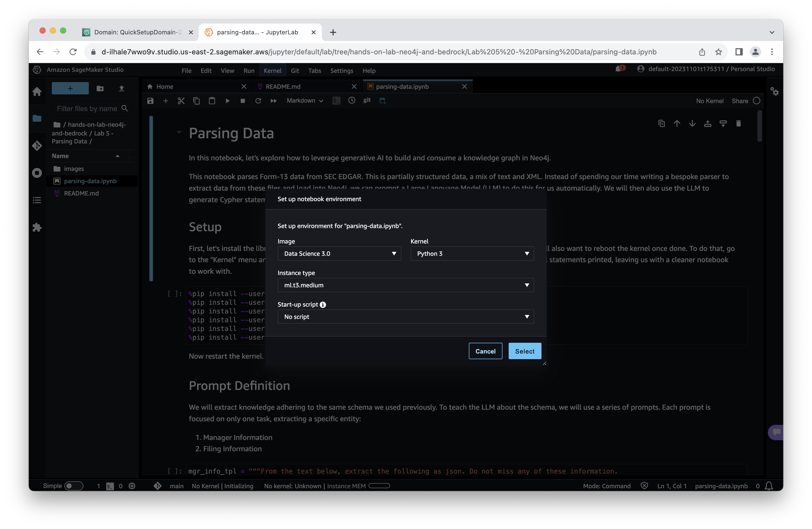Click the Select button in the dialog
812x529 pixels.
525,351
